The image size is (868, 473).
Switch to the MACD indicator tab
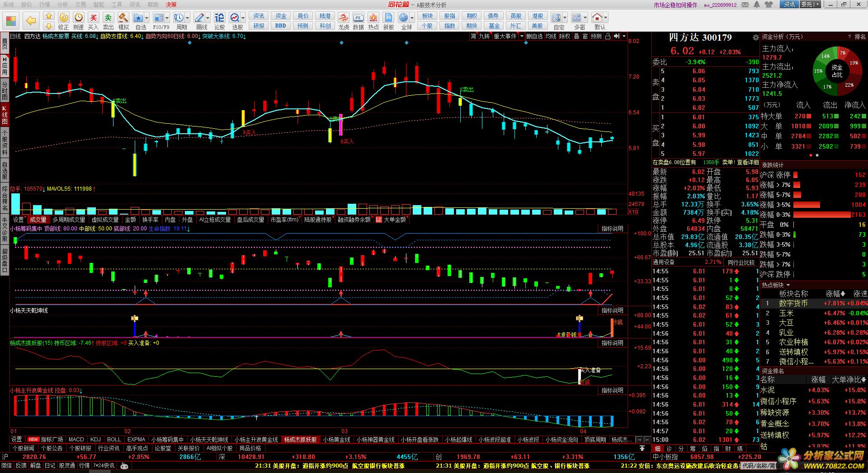76,439
